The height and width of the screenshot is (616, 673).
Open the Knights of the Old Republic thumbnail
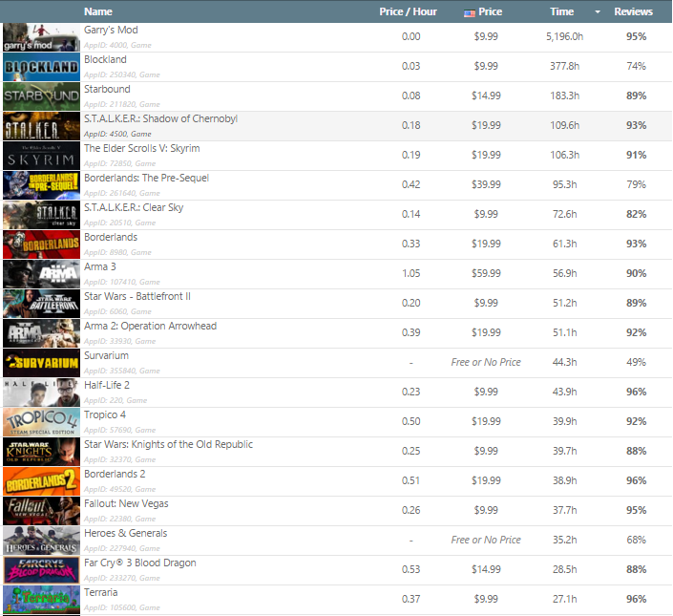click(41, 452)
